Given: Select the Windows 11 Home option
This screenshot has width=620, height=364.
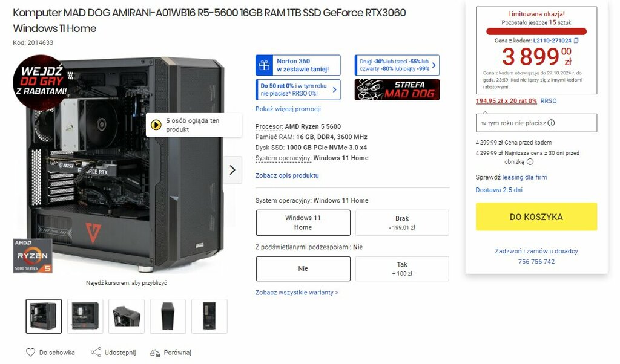Looking at the screenshot, I should [x=303, y=223].
